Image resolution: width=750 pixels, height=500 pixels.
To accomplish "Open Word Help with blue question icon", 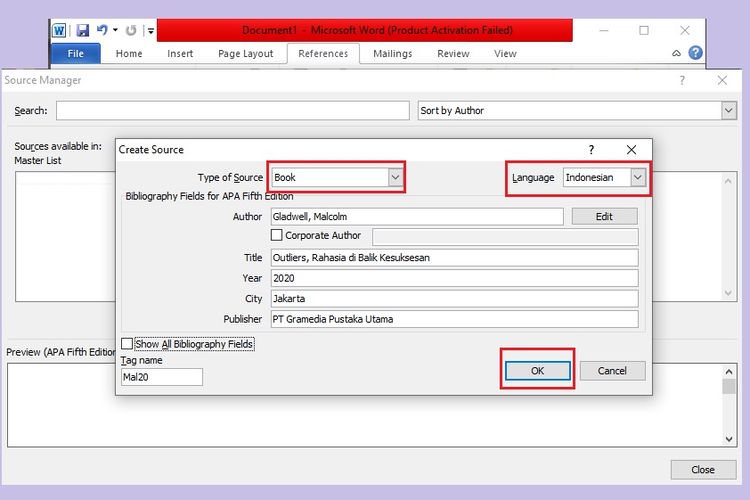I will point(695,52).
